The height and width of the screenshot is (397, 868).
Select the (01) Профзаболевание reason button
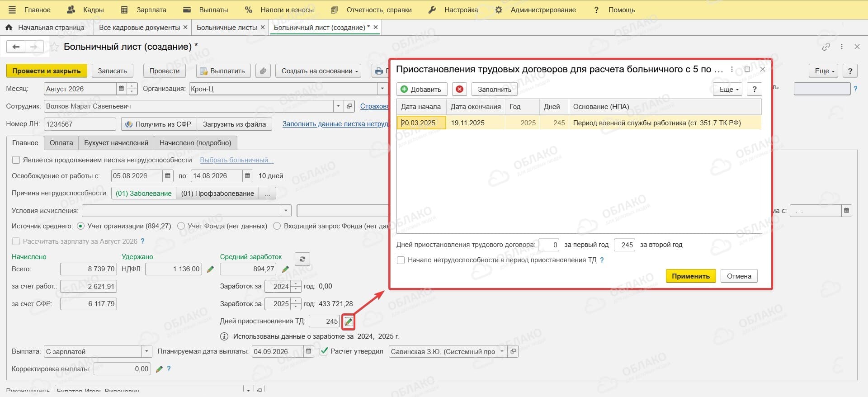point(217,194)
